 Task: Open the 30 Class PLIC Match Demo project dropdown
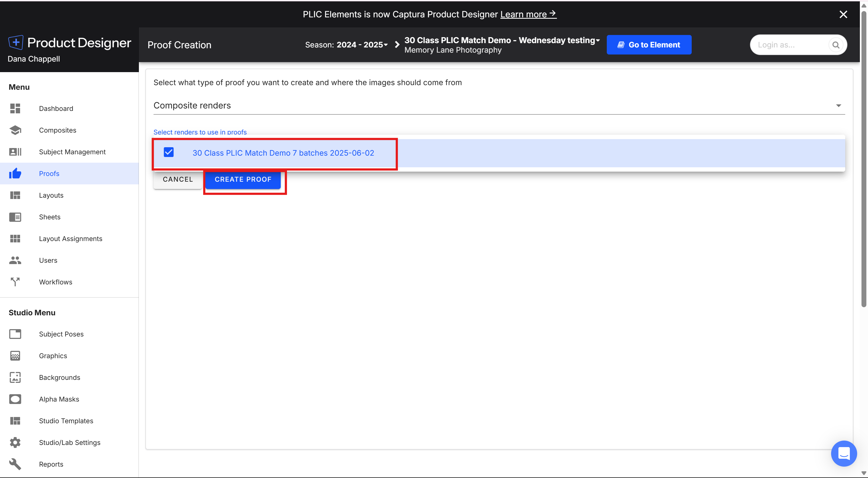tap(502, 40)
